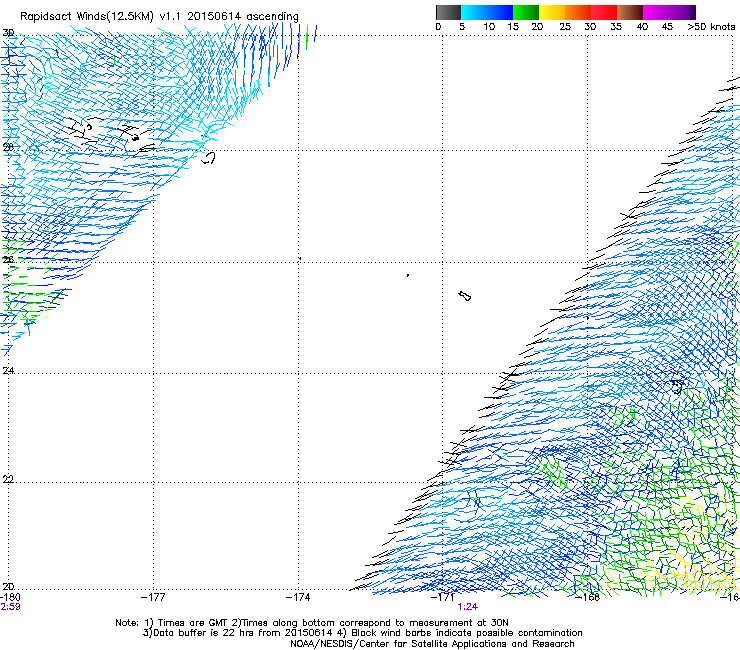Screen dimensions: 740x650
Task: Click the '>50 knots' legend label
Action: pyautogui.click(x=711, y=27)
